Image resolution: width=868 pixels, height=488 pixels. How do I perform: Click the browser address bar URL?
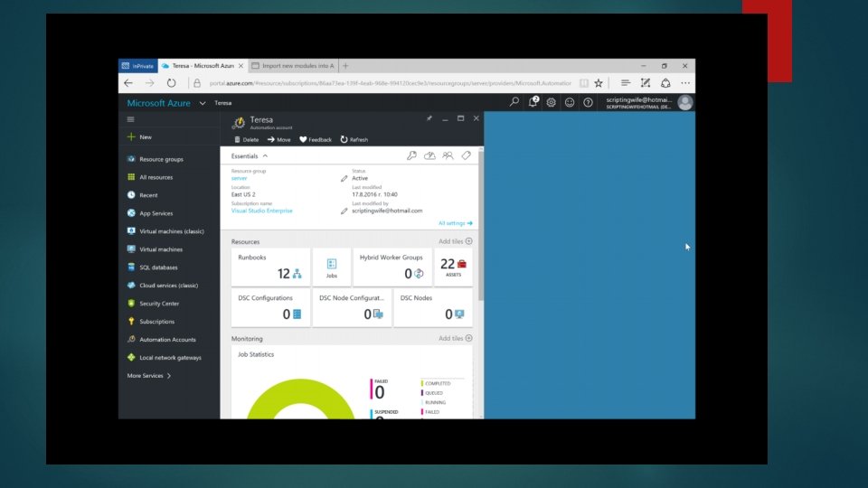[x=391, y=83]
